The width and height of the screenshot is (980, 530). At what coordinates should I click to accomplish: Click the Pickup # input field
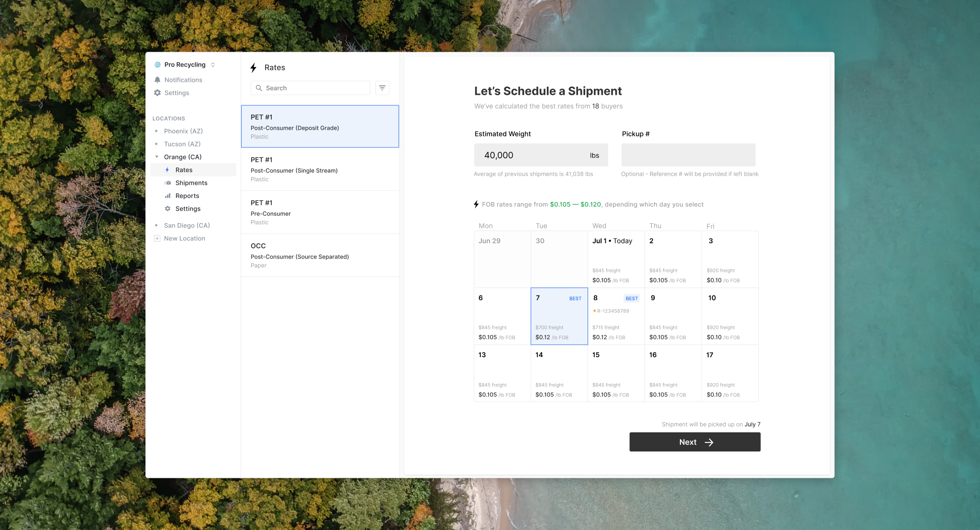click(688, 155)
